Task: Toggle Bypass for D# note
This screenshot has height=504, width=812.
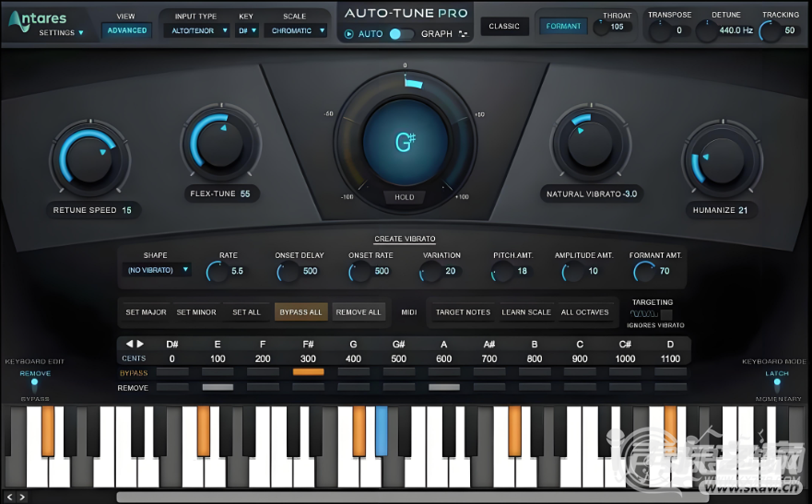Action: pos(172,372)
